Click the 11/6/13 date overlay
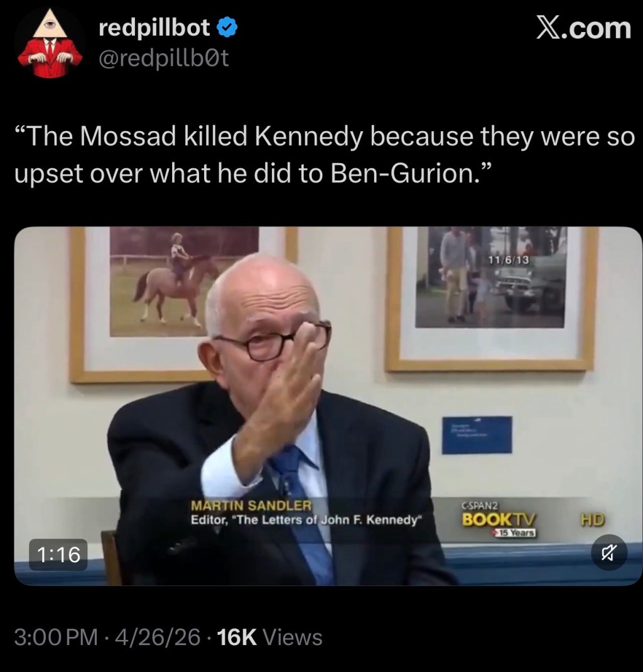Screen dimensions: 643x672 pos(509,260)
